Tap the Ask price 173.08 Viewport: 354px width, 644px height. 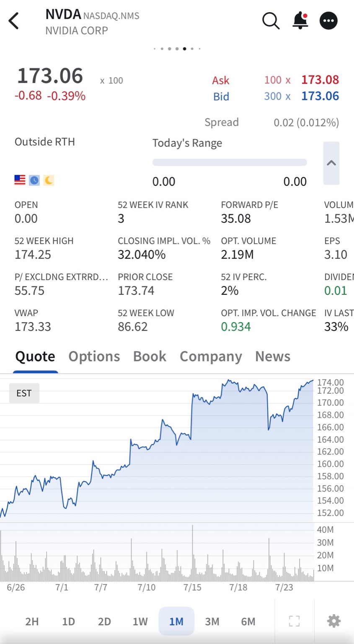tap(320, 80)
